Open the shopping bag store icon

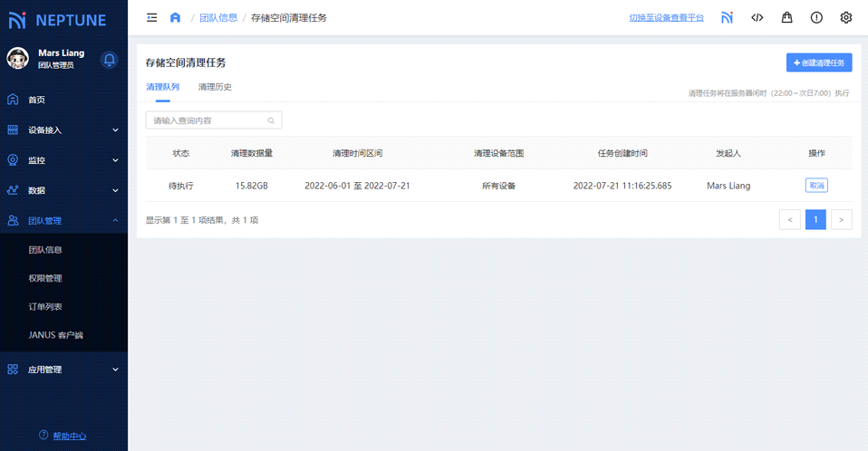click(786, 17)
